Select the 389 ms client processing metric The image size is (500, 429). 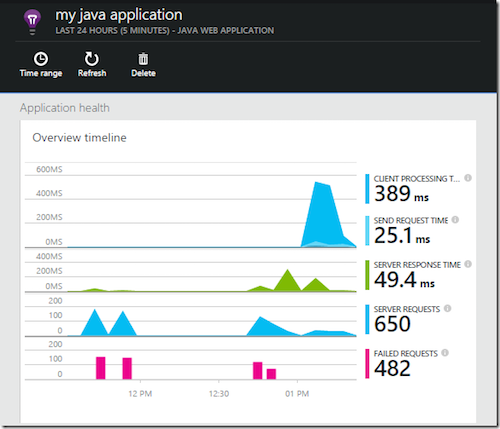point(401,194)
